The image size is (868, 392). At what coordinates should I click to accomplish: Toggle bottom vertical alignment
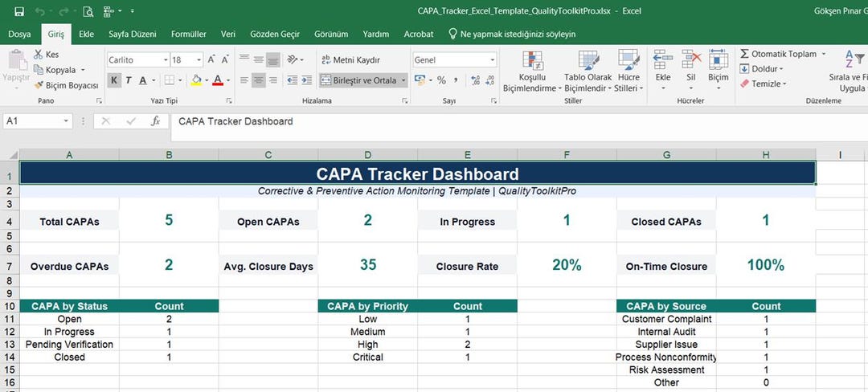click(x=273, y=59)
